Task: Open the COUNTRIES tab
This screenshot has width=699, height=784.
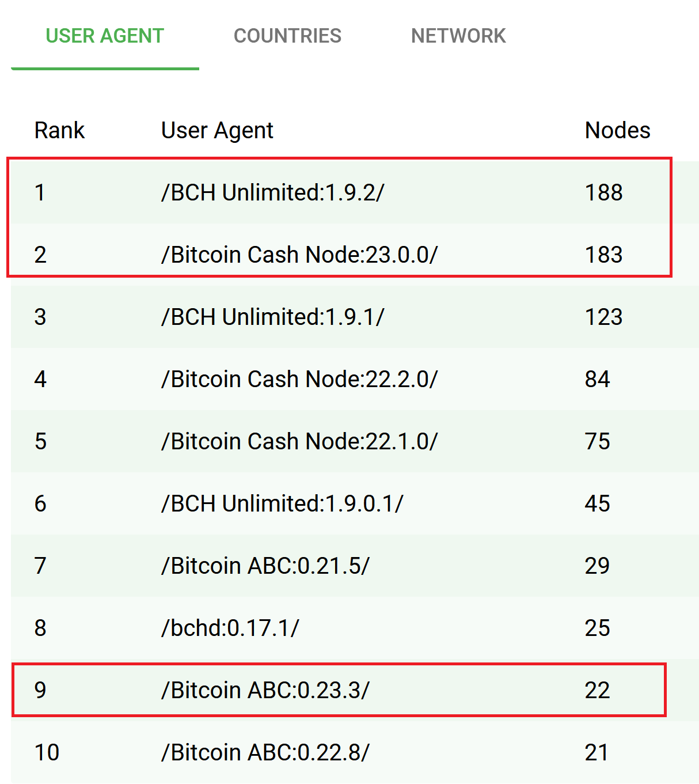Action: [287, 36]
